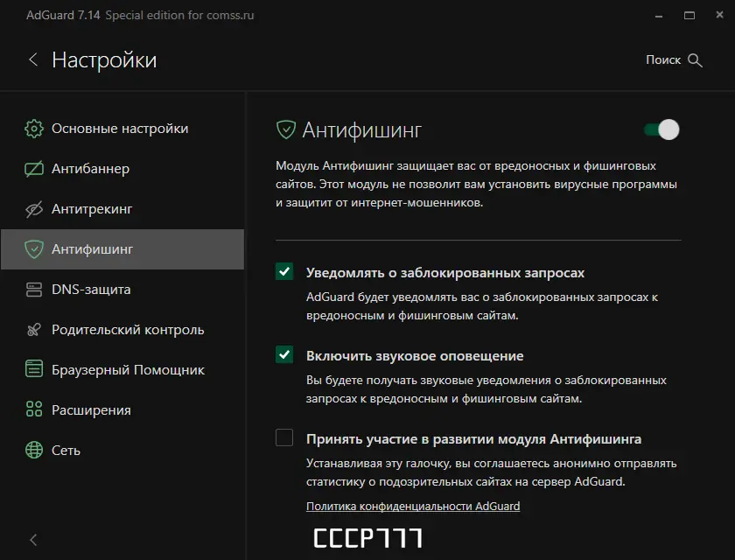Collapse the sidebar with bottom chevron
Image resolution: width=735 pixels, height=560 pixels.
pos(33,540)
